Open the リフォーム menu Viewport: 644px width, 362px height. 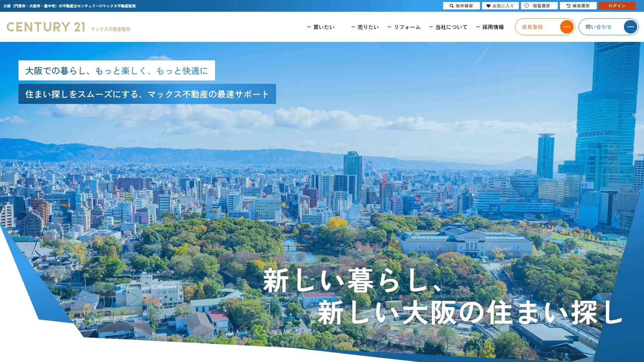click(x=404, y=27)
